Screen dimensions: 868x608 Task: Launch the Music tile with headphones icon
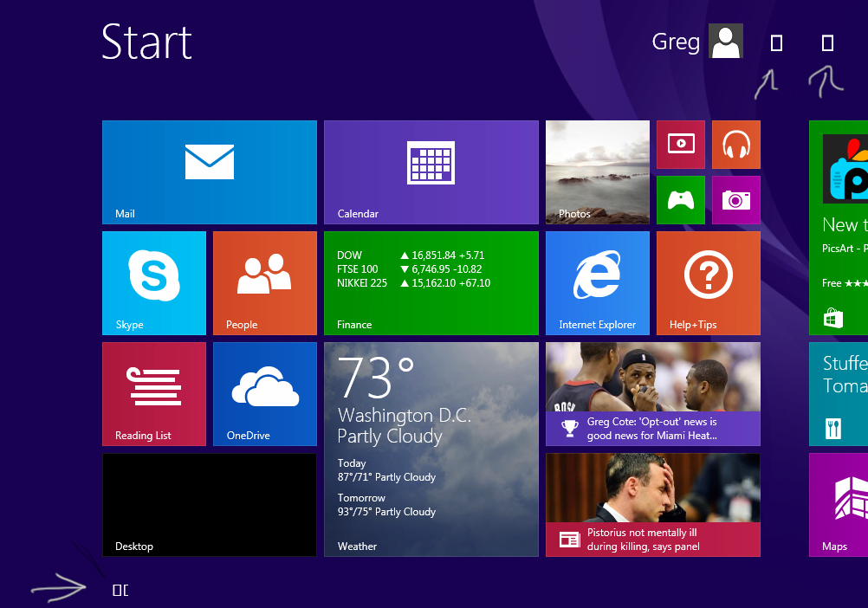735,145
